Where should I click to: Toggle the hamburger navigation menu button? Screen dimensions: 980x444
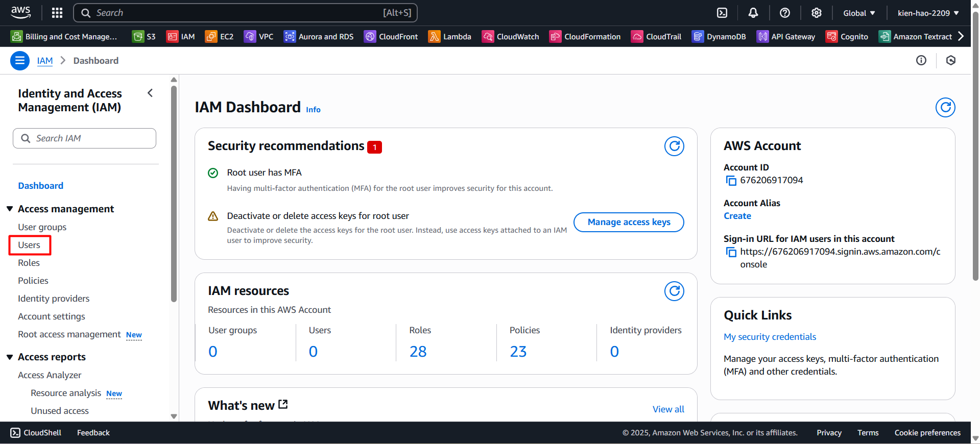coord(20,61)
